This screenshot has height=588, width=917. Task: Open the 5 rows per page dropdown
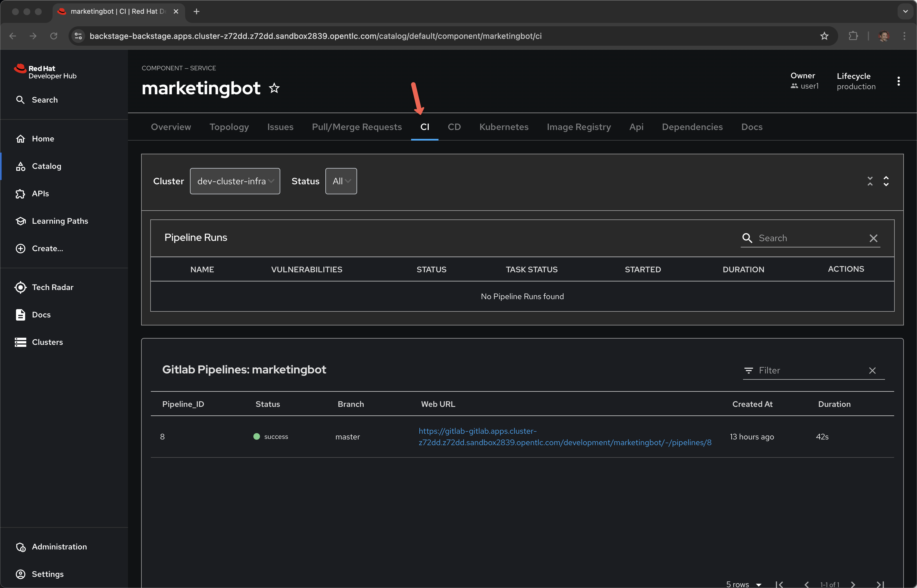click(744, 584)
